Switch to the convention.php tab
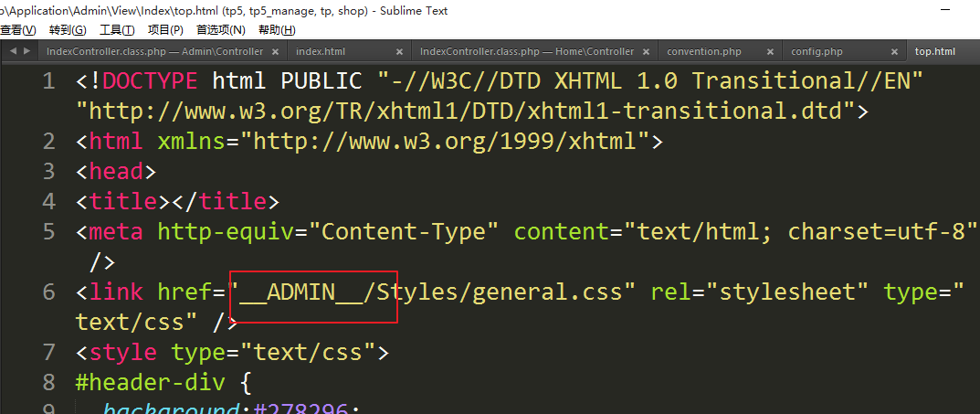Screen dimensions: 980x414 point(703,52)
